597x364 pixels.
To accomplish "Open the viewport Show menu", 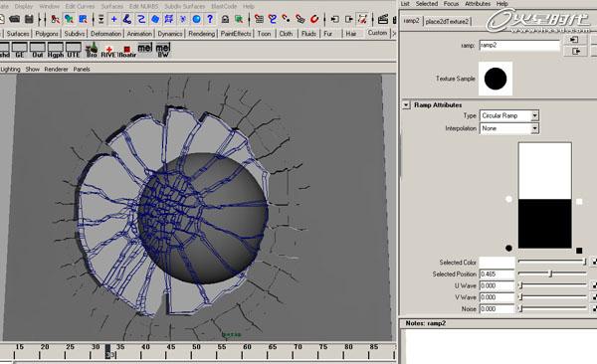I will pos(33,70).
